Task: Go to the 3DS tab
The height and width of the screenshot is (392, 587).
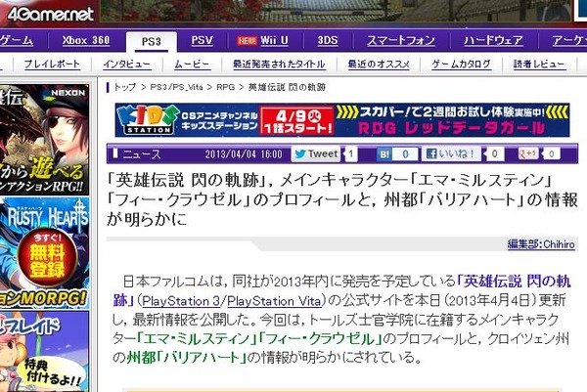Action: (x=328, y=40)
